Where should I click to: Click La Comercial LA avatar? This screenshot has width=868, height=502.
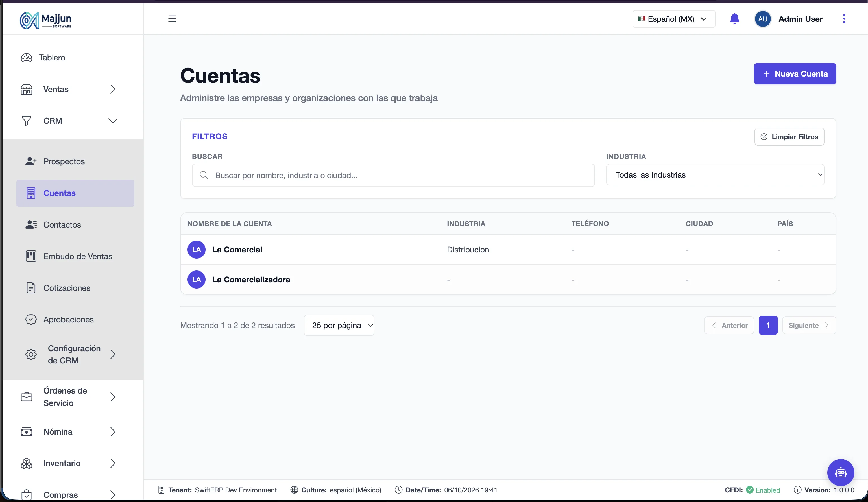pos(196,250)
